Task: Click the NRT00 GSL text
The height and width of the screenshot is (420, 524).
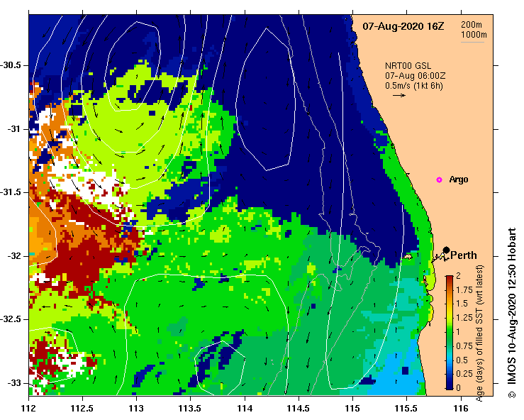Action: coord(408,66)
